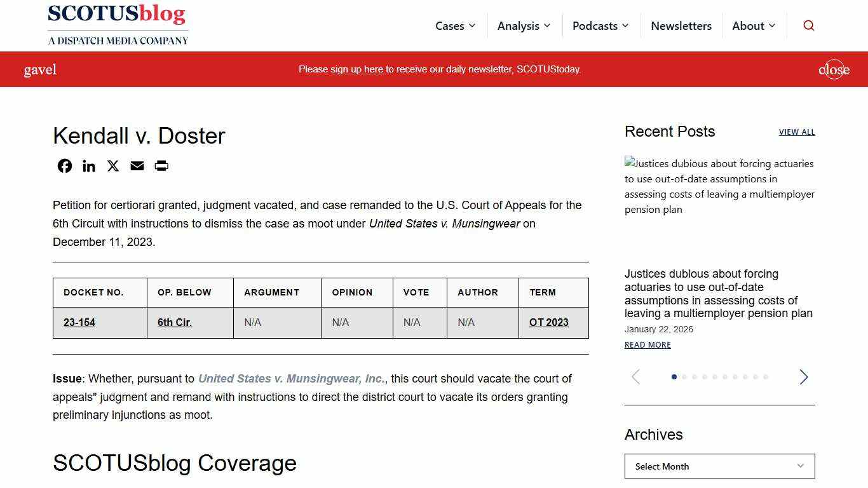Dismiss the newsletter banner with close
868x488 pixels.
click(x=834, y=69)
